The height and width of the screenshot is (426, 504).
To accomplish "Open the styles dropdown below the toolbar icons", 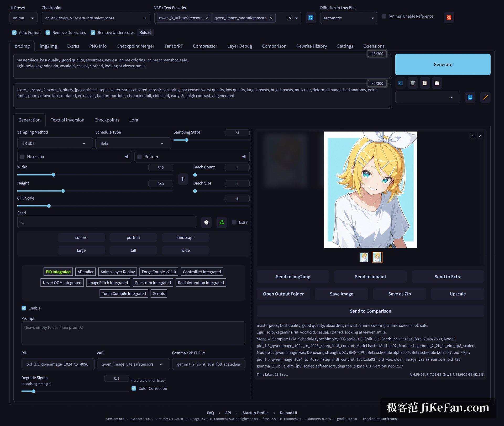I will click(x=428, y=97).
